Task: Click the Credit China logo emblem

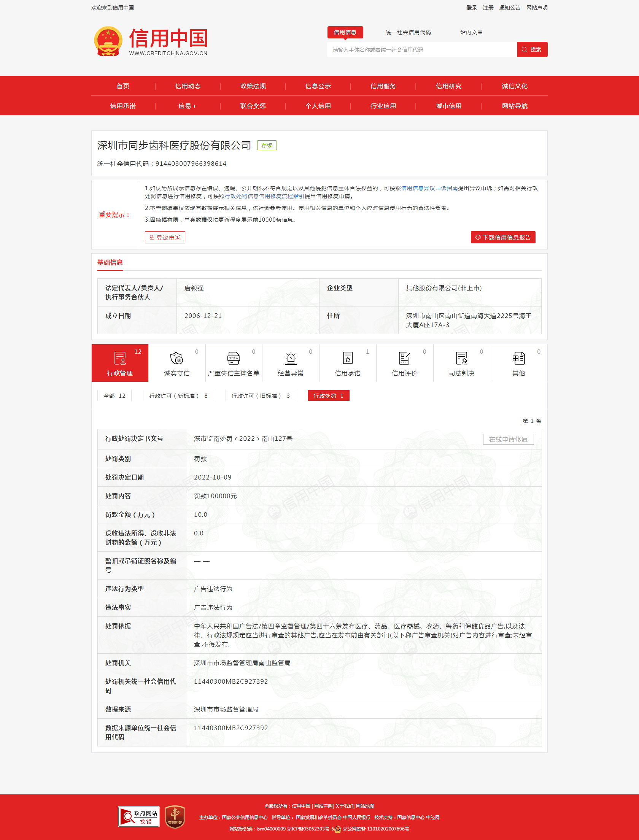Action: coord(108,41)
